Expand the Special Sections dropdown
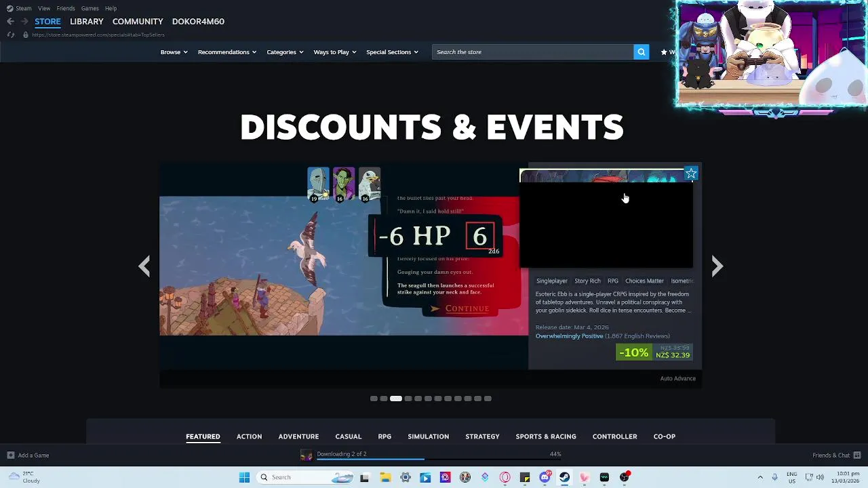868x488 pixels. click(392, 52)
